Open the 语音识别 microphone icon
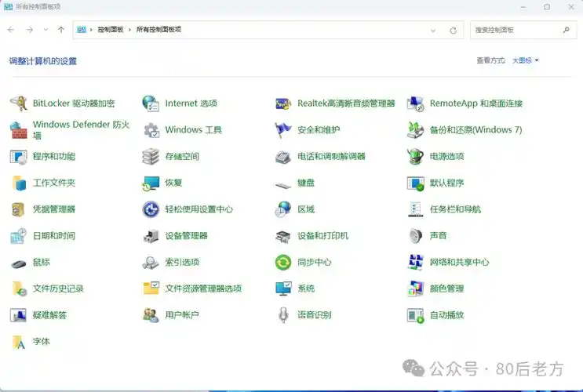 click(x=283, y=315)
